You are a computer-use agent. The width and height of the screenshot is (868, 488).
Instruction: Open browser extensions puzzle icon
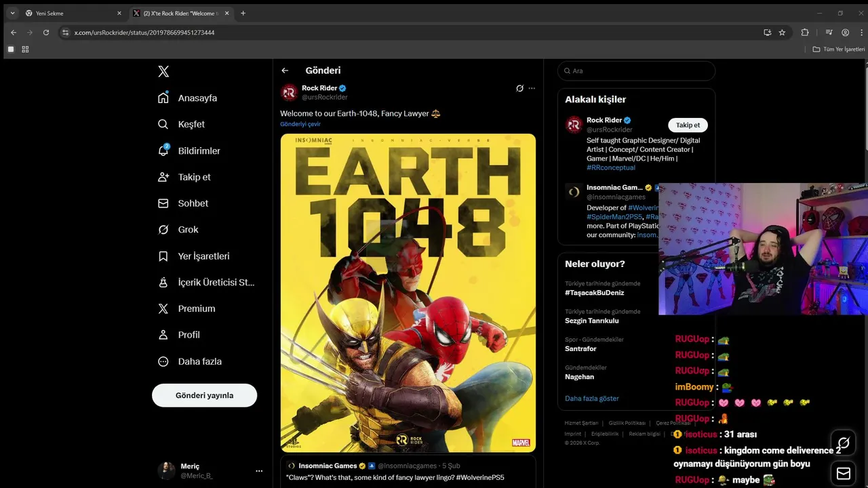pos(805,32)
